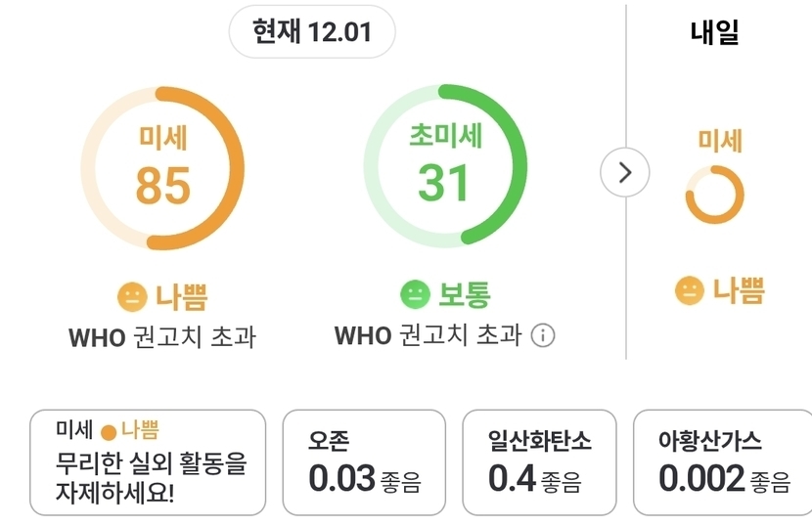The image size is (812, 525).
Task: Click the 나쁨 status label under the 미세 gauge
Action: point(181,295)
